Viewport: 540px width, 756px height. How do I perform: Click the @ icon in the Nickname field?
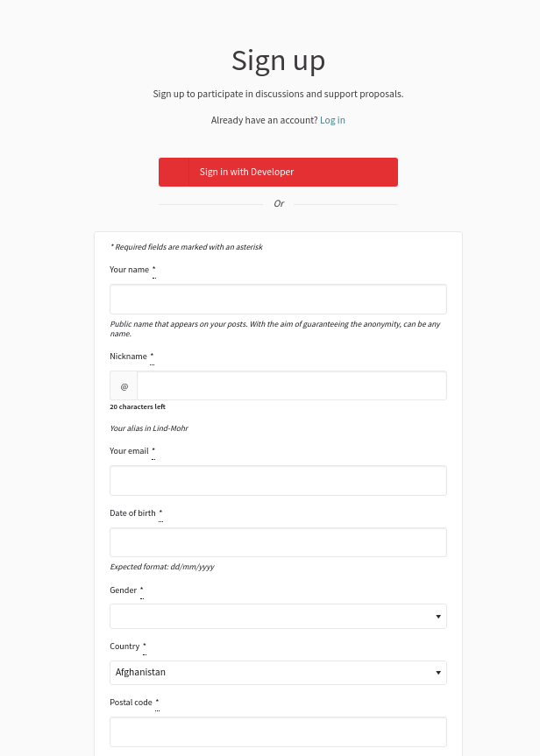(x=124, y=385)
